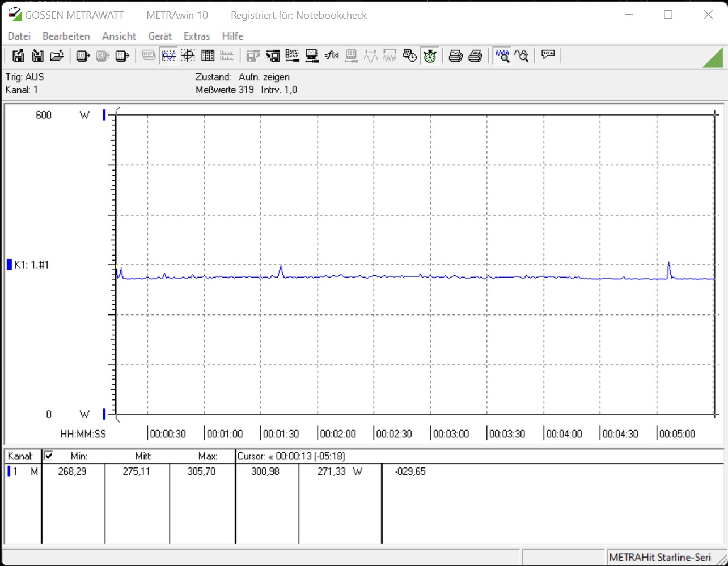Click the greyed floppy-with-slider settings icon
The width and height of the screenshot is (728, 566).
click(x=253, y=56)
